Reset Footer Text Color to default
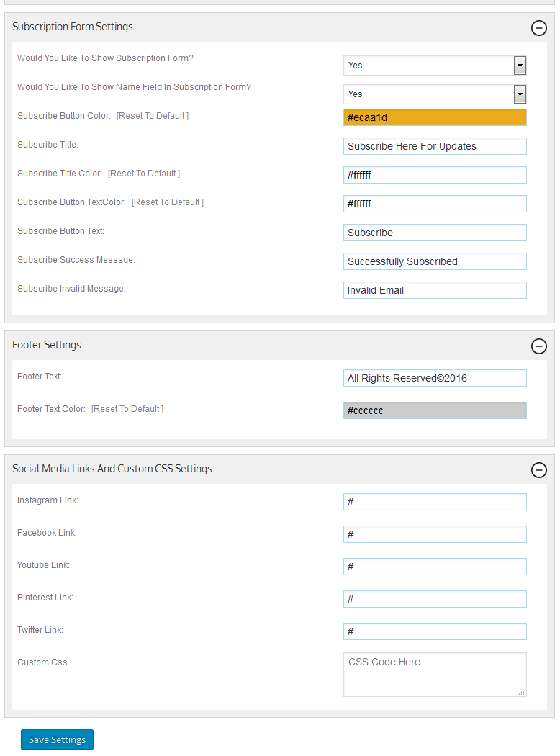 point(127,409)
